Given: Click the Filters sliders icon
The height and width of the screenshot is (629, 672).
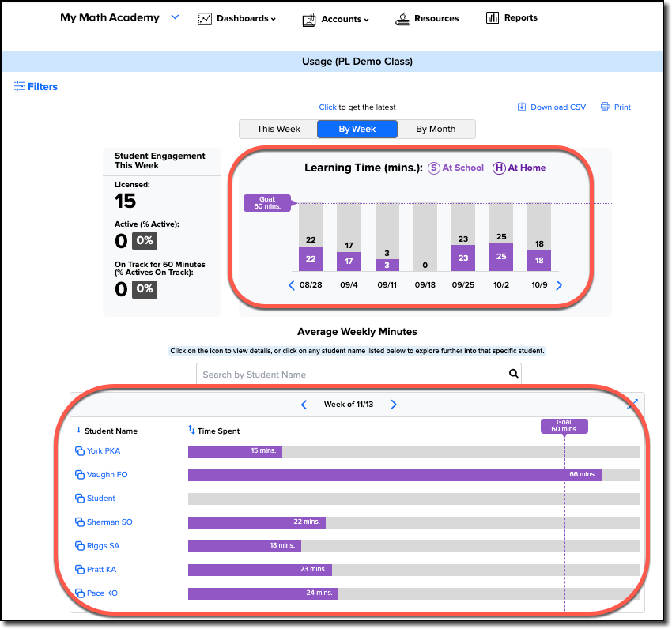Looking at the screenshot, I should coord(19,86).
